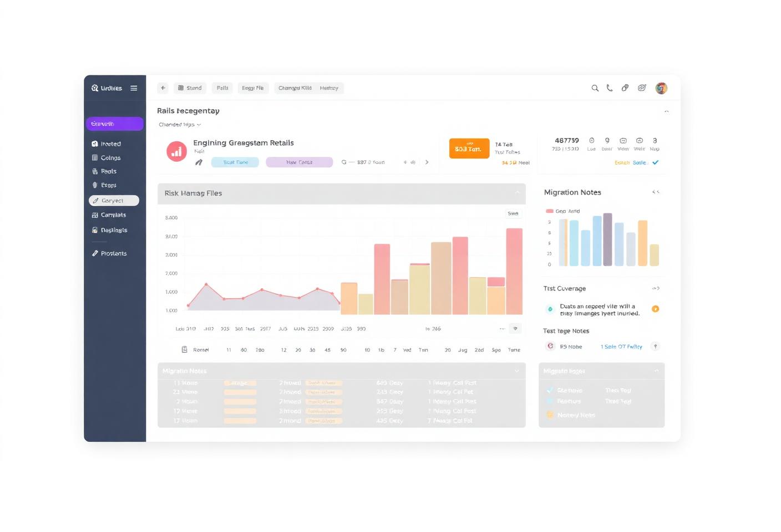
Task: Open the 1 Sole OT Fwllcy link
Action: pyautogui.click(x=621, y=347)
